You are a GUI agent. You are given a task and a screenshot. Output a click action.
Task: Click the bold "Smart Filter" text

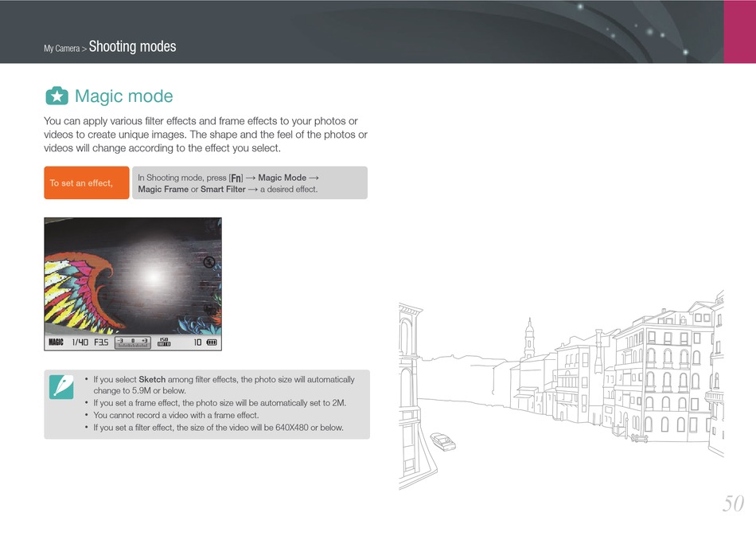pos(223,189)
